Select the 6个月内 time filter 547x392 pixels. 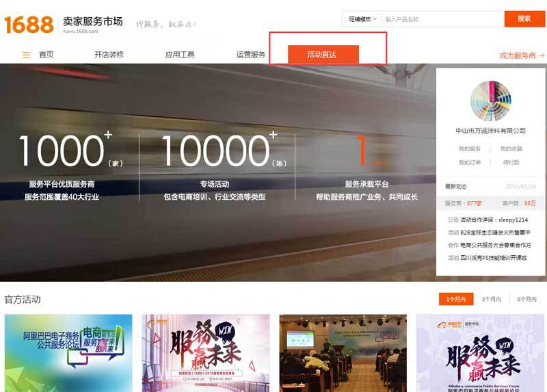click(x=526, y=299)
